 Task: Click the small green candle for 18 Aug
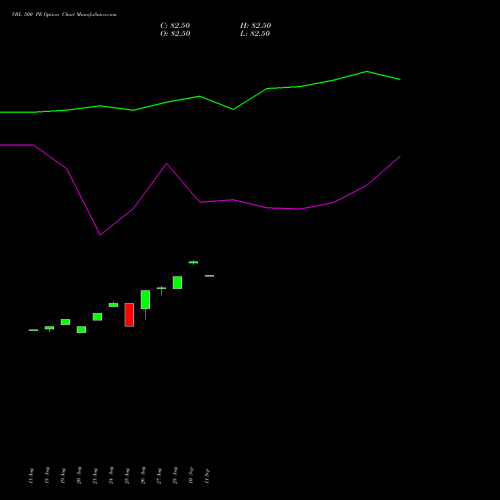pyautogui.click(x=49, y=328)
